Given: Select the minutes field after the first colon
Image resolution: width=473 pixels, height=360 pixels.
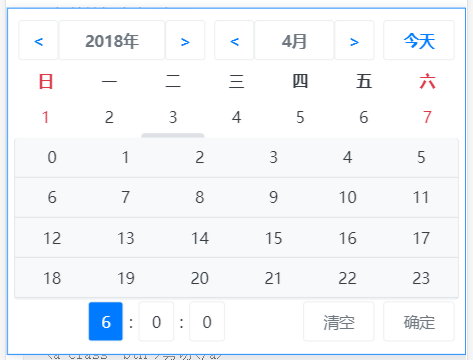Looking at the screenshot, I should (156, 322).
